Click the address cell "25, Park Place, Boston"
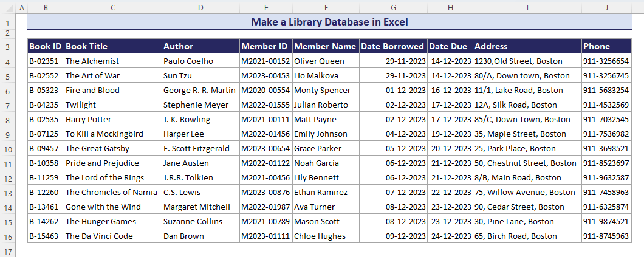 pyautogui.click(x=527, y=148)
